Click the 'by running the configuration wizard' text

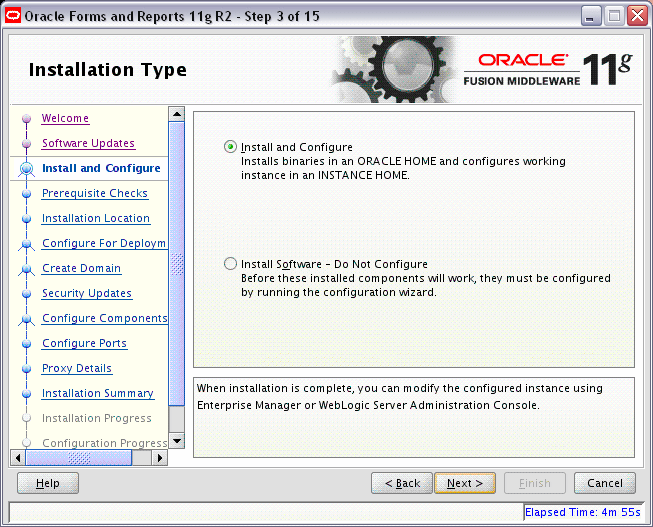[x=339, y=292]
